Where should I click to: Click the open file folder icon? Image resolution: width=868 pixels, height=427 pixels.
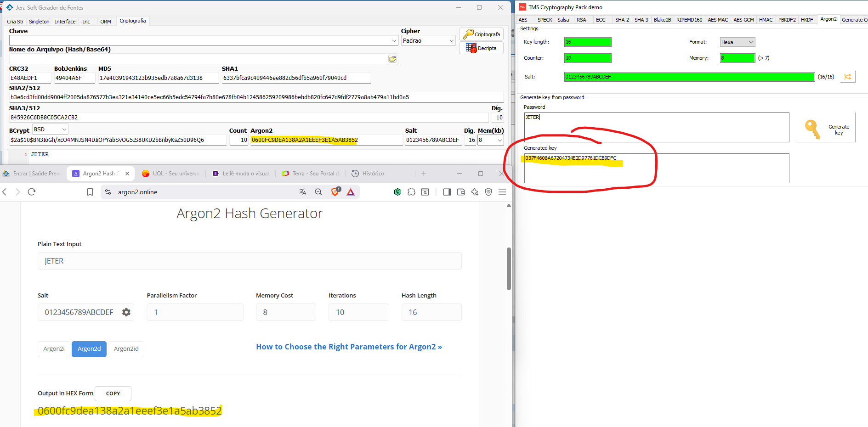pos(392,59)
